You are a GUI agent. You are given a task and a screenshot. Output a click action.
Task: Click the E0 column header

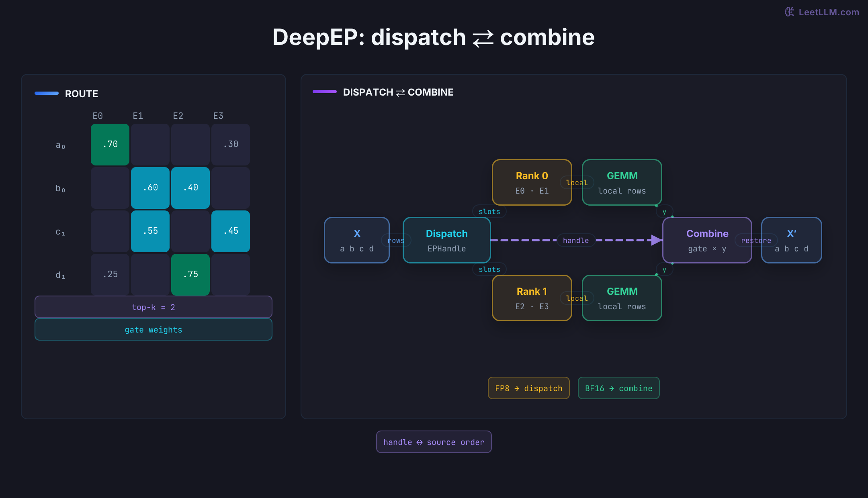pos(98,116)
